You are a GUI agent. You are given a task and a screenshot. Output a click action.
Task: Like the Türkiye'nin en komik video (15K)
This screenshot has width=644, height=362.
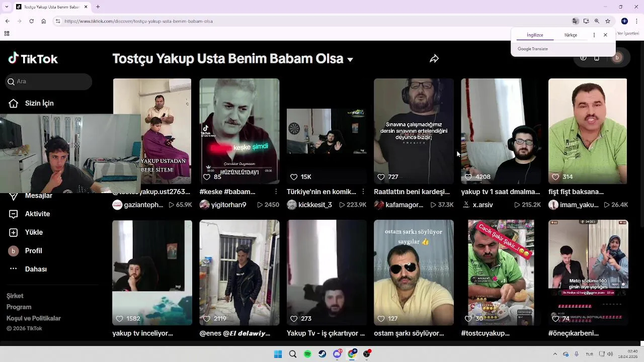tap(294, 177)
